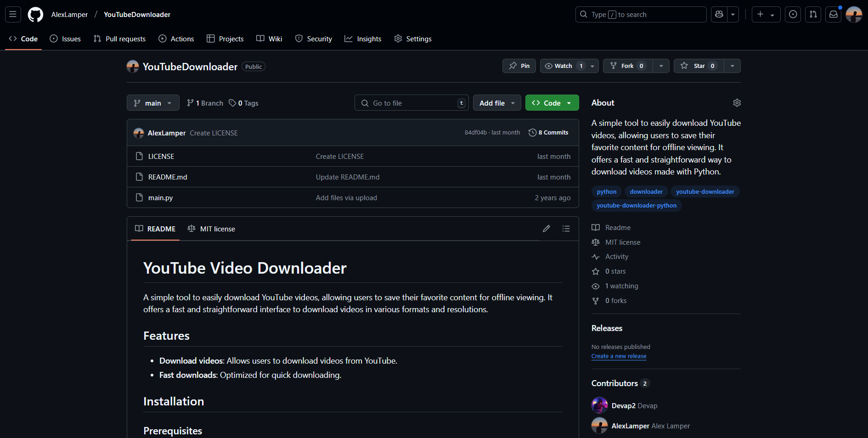Open main.py file
Screen dimensions: 868x438
coord(160,198)
